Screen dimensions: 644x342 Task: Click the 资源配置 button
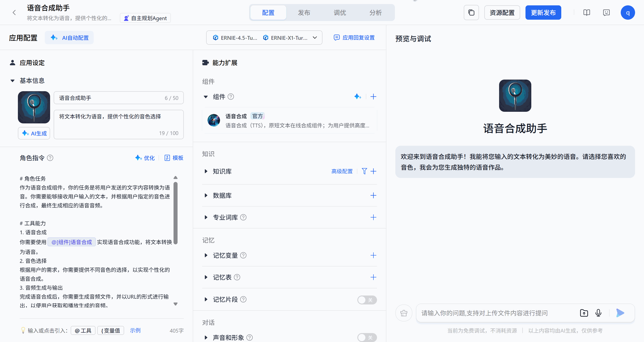pos(502,13)
